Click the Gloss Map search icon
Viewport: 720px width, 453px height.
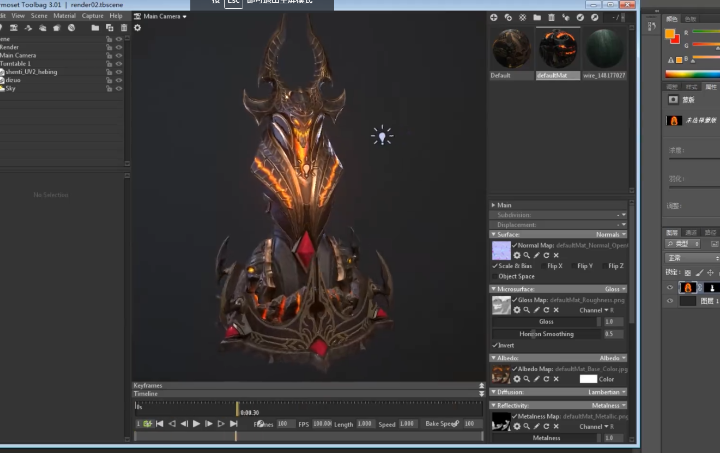(527, 310)
